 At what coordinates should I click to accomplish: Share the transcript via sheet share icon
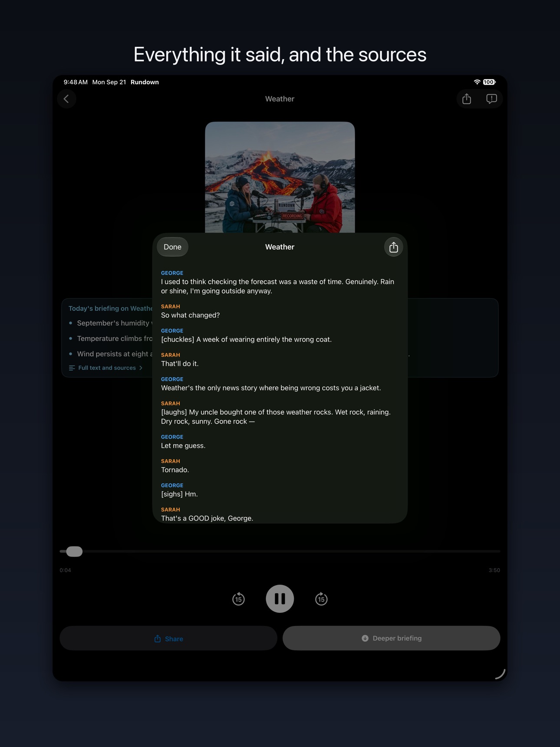tap(393, 247)
